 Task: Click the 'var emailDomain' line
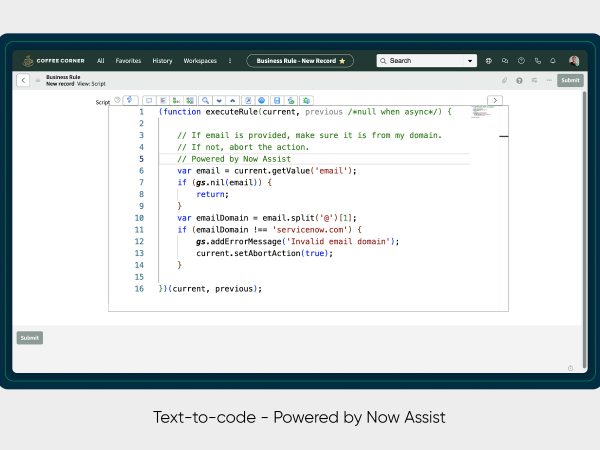coord(267,218)
